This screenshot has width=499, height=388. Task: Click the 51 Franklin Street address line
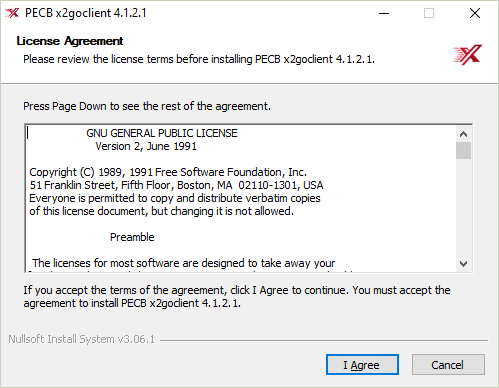[176, 185]
